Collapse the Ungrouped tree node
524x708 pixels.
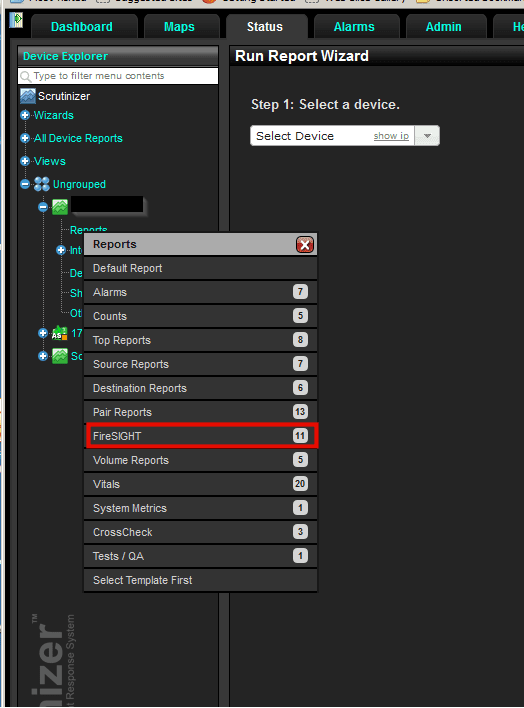[x=25, y=184]
